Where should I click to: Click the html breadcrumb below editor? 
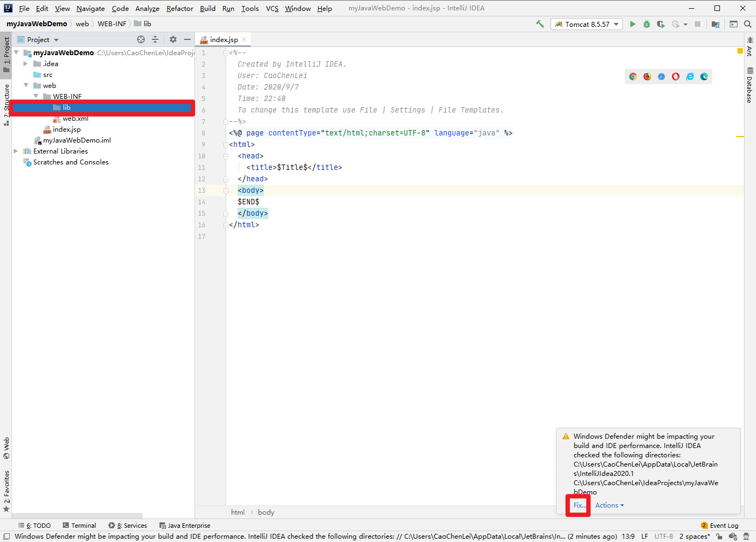[238, 512]
